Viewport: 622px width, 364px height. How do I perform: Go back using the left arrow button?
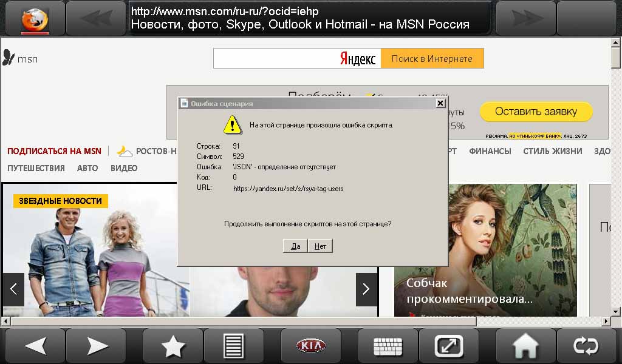coord(35,346)
